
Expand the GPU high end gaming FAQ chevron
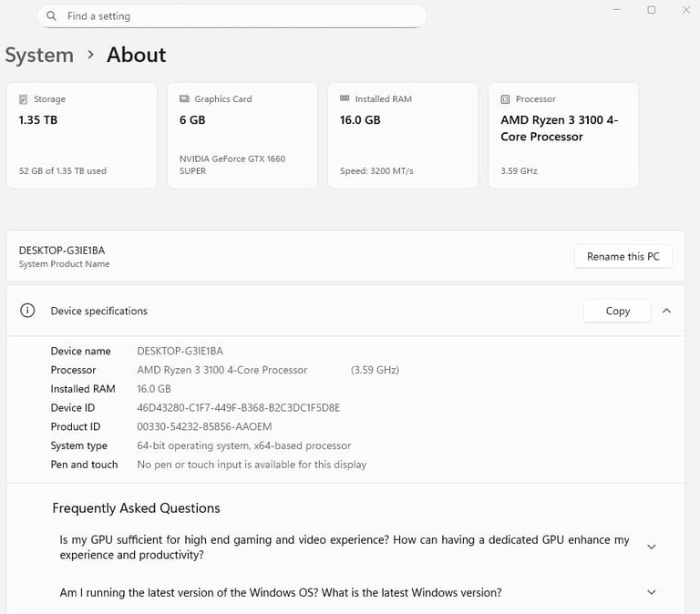(651, 547)
